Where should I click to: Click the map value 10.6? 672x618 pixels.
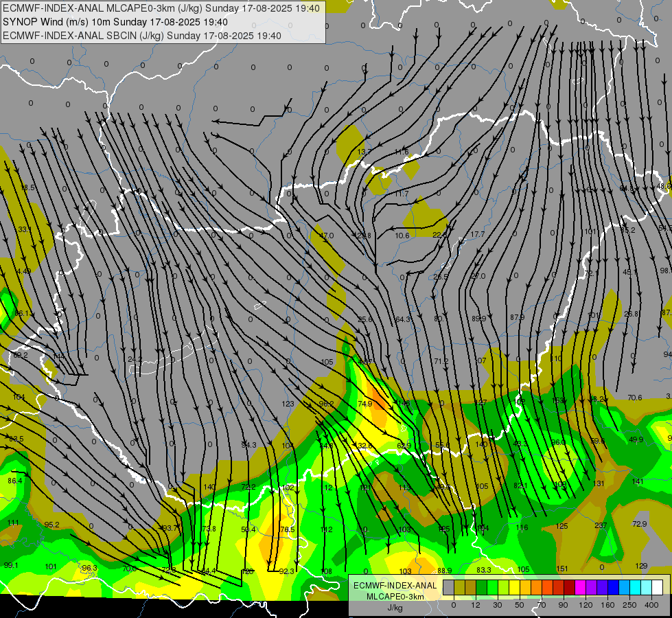click(x=402, y=236)
